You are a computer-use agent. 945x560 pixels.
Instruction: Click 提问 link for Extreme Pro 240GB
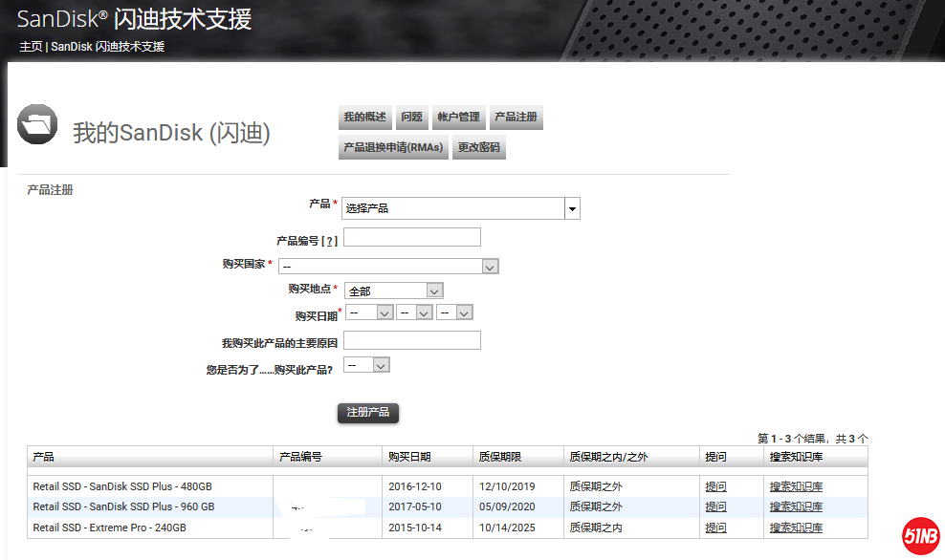point(716,528)
